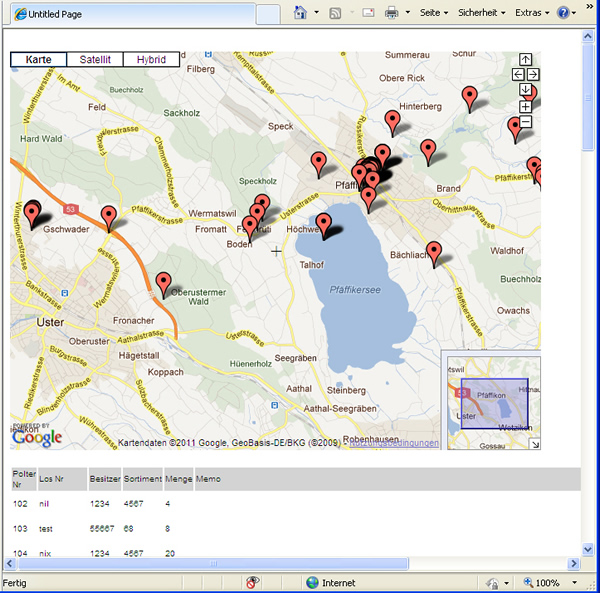Click the vertical scrollbar down arrow

(588, 550)
